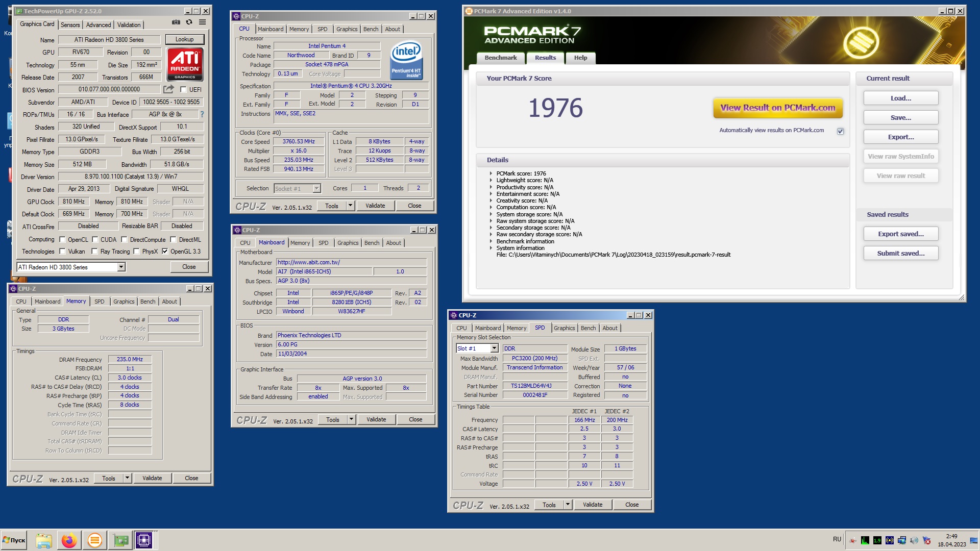
Task: Click green graph tray icon
Action: (865, 541)
